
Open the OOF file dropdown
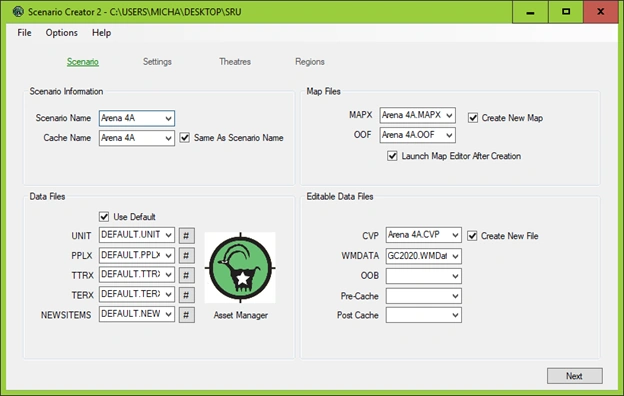[449, 135]
